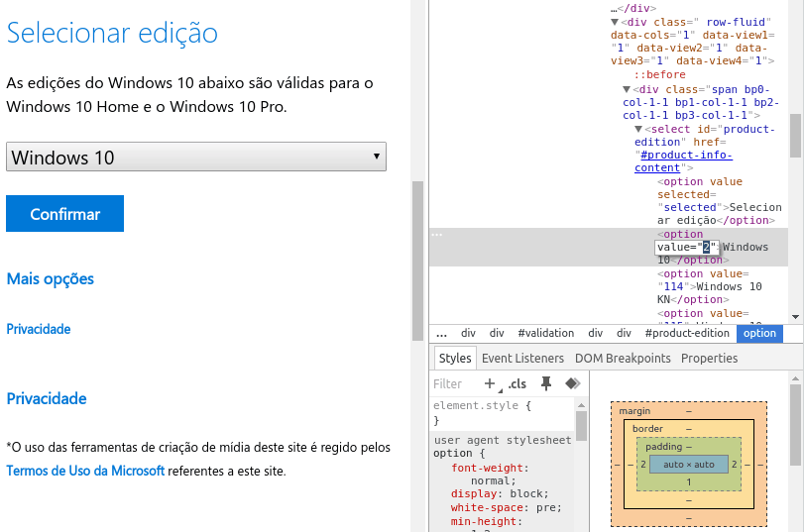Open the large Privacidade heading link

pos(47,398)
